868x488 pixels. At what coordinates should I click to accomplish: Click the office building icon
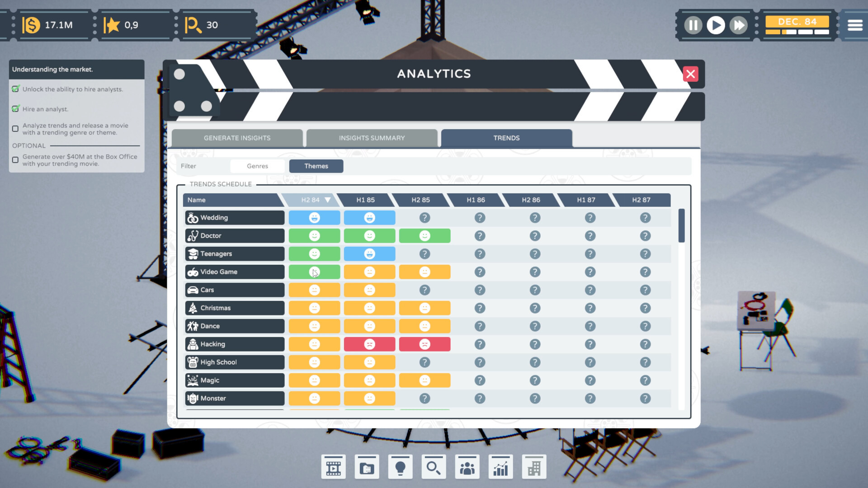pyautogui.click(x=534, y=467)
